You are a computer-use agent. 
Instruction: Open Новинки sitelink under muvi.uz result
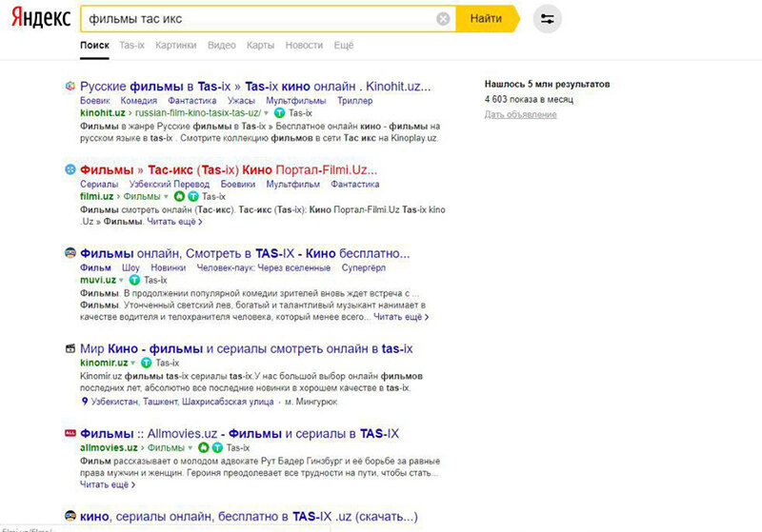(x=169, y=267)
